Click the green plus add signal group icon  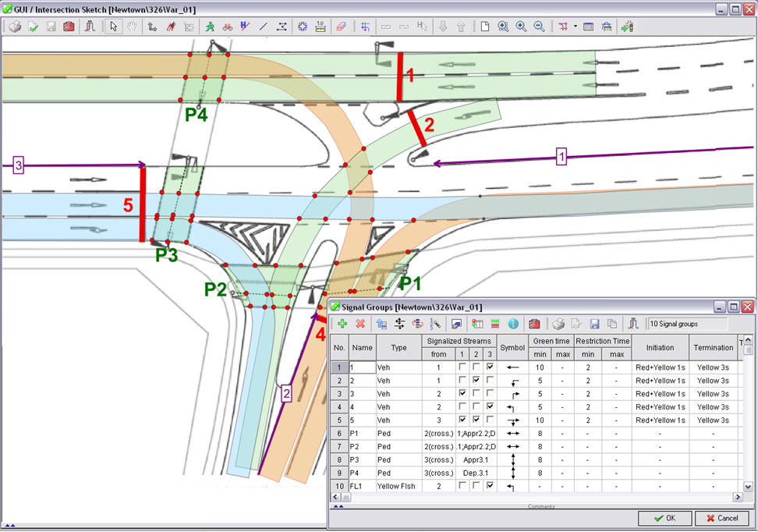342,324
